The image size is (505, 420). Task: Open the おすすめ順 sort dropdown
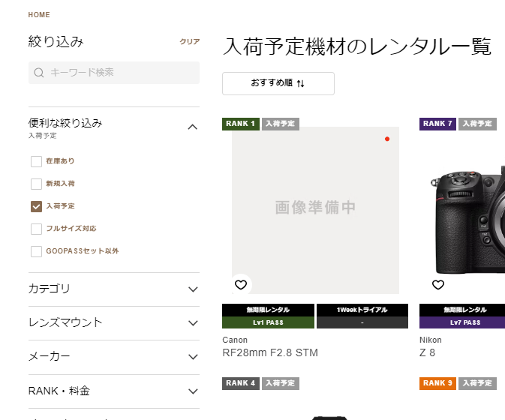pos(278,83)
